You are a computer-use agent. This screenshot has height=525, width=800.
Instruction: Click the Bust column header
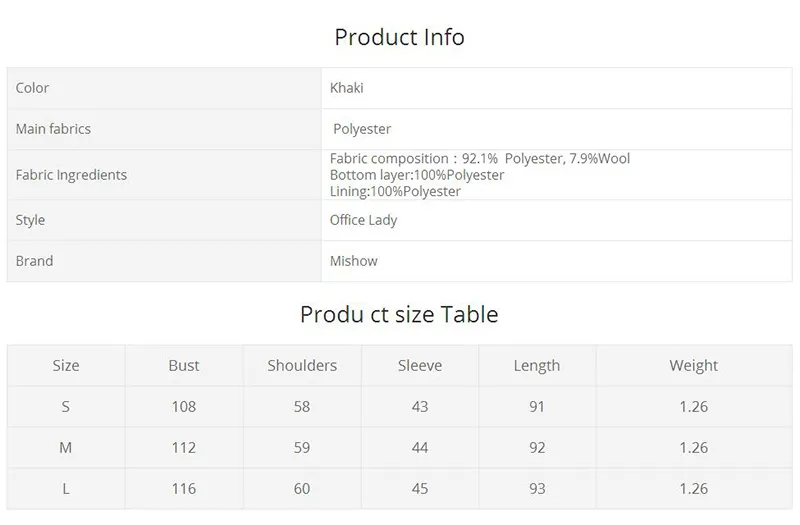[x=184, y=366]
